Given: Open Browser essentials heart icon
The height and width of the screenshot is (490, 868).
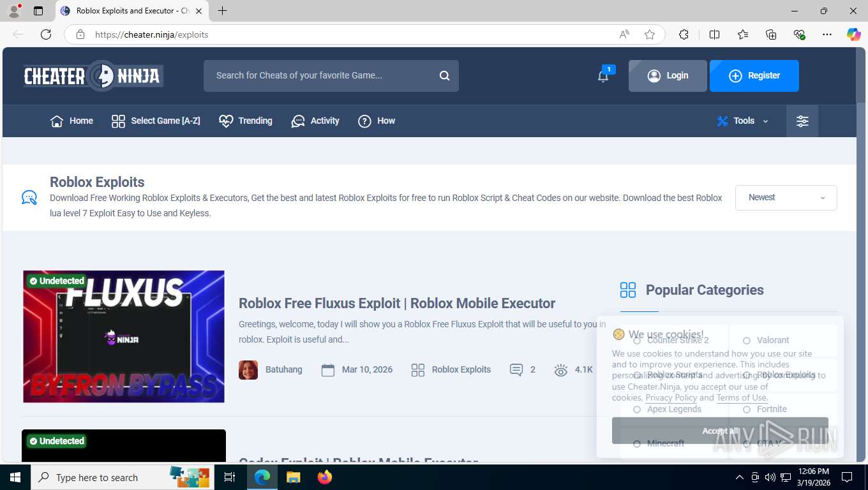Looking at the screenshot, I should [799, 34].
